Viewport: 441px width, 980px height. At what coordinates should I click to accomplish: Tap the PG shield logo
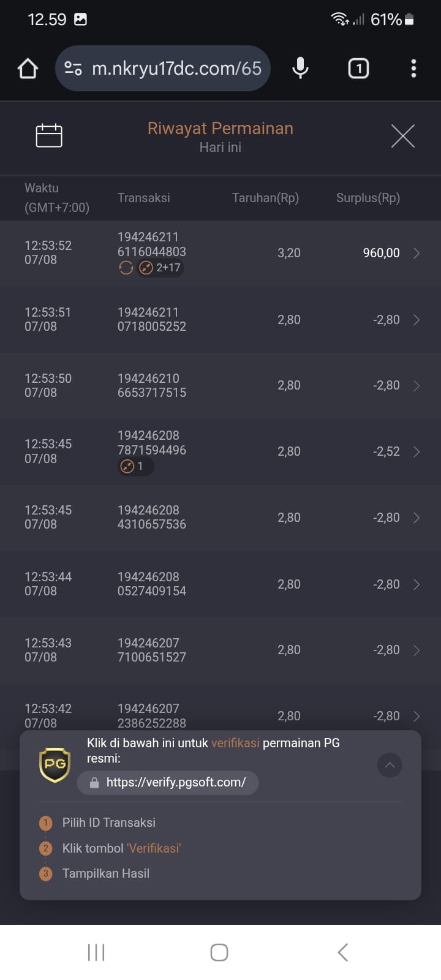55,764
